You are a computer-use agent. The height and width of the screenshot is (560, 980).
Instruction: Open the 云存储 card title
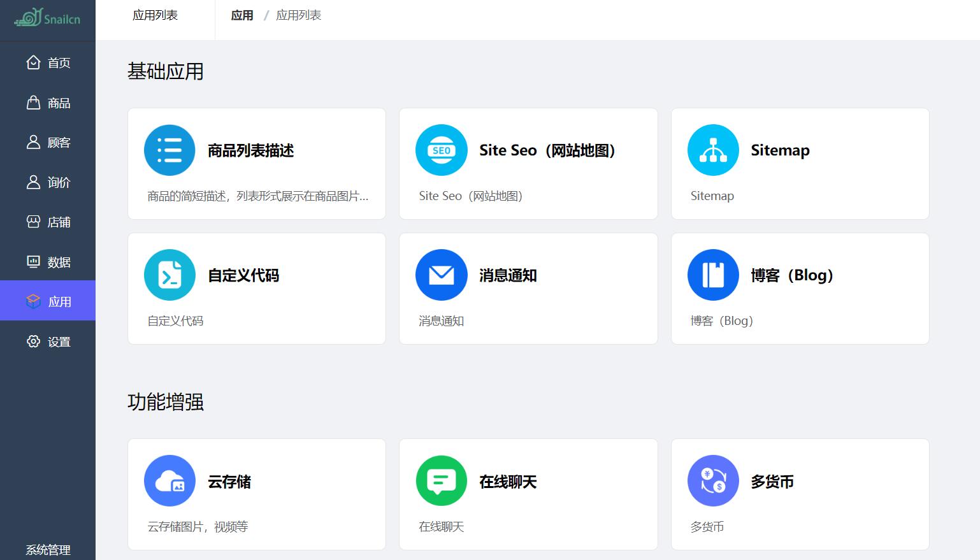(x=229, y=482)
